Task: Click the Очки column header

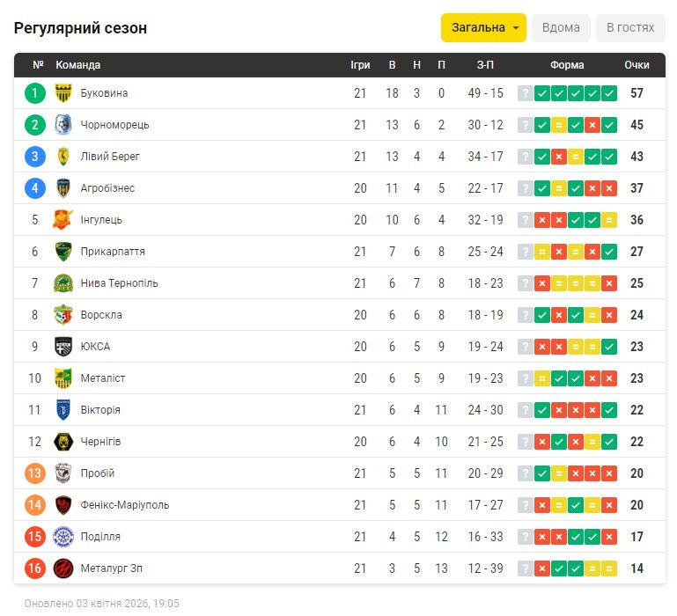Action: (637, 65)
